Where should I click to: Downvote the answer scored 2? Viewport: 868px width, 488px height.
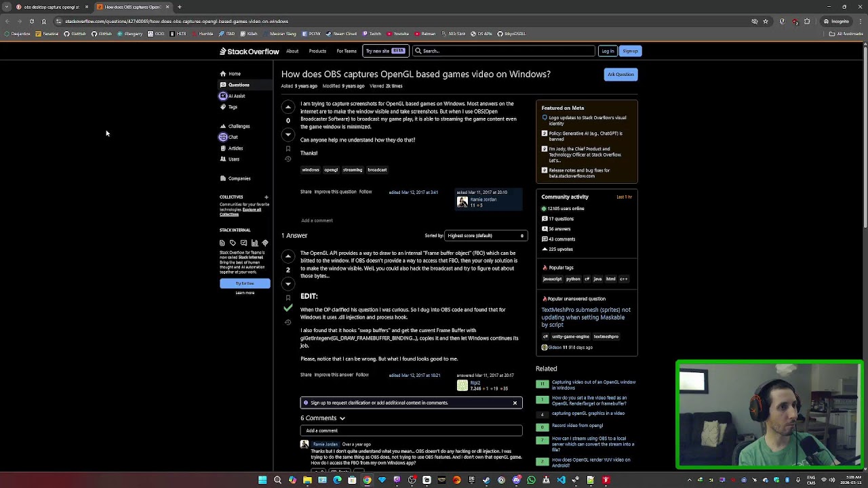coord(288,283)
